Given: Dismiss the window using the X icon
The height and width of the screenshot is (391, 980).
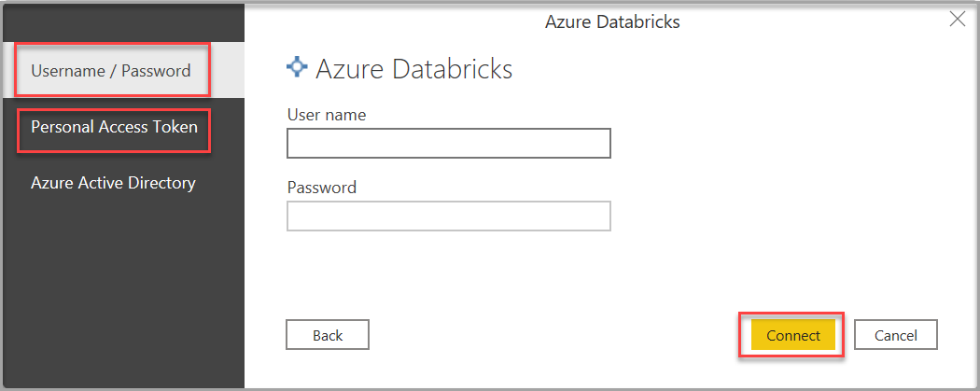Looking at the screenshot, I should pos(957,20).
